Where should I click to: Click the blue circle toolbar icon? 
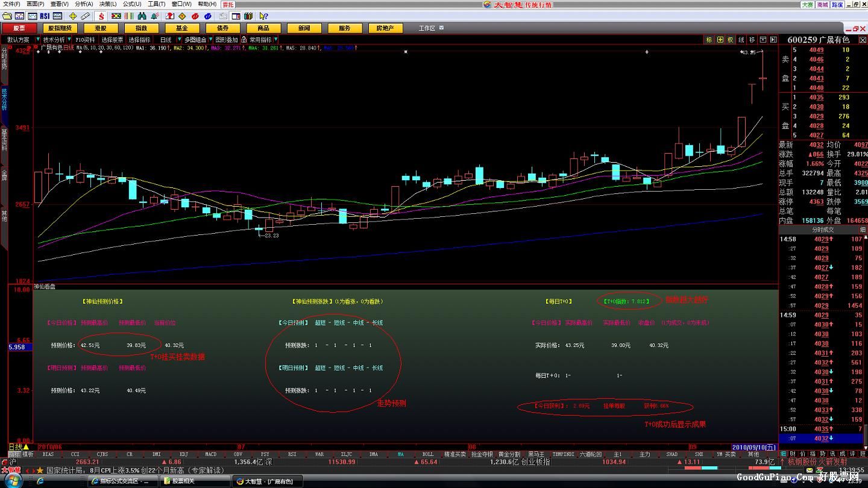208,16
